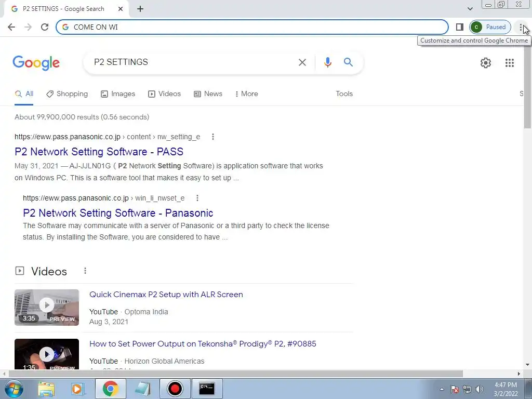532x399 pixels.
Task: Start voice search with microphone
Action: (327, 62)
